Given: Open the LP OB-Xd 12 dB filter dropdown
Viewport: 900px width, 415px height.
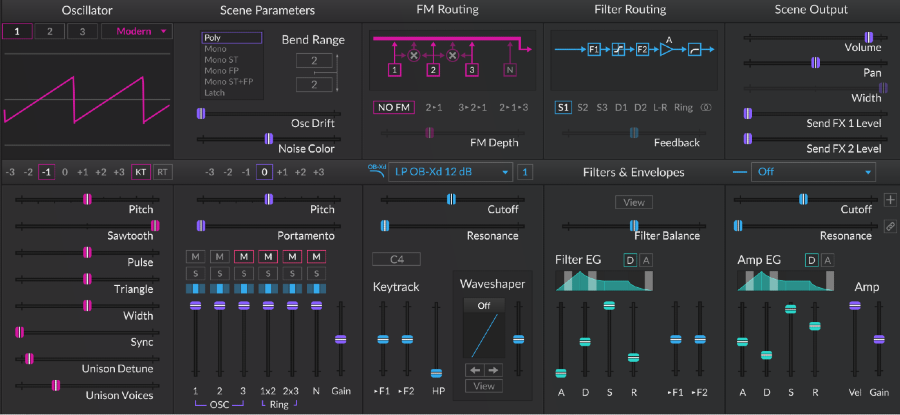Looking at the screenshot, I should [450, 172].
